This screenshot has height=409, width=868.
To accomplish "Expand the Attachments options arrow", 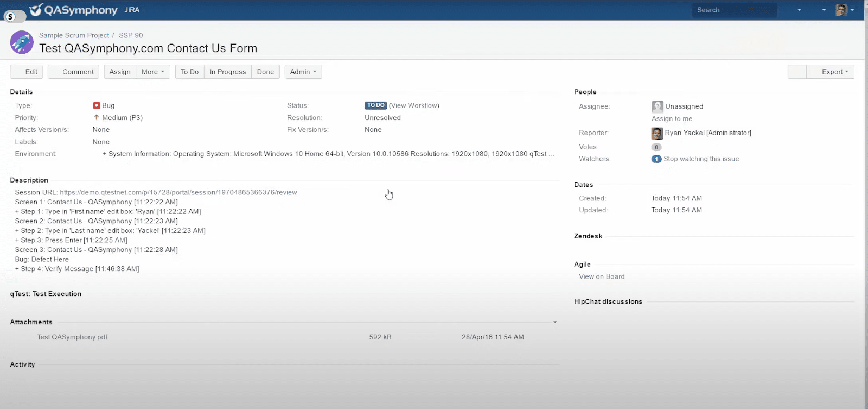I will (x=554, y=322).
